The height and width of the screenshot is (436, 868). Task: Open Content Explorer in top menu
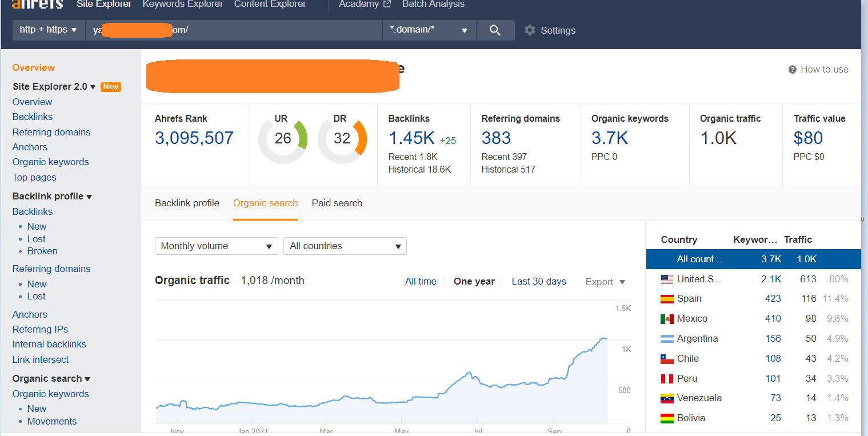(270, 4)
